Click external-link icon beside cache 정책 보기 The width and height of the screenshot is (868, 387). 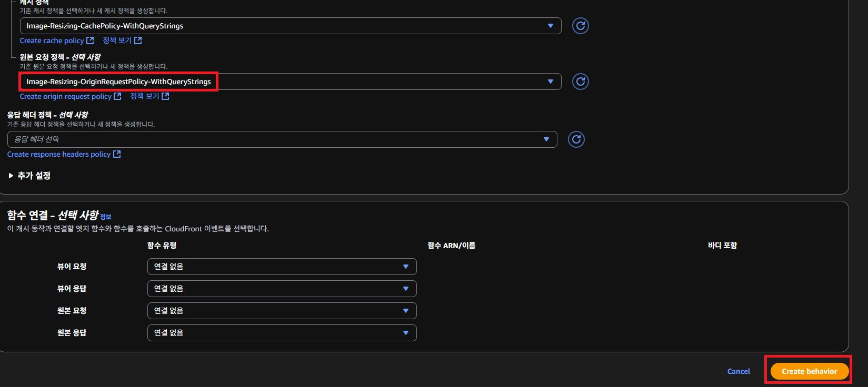tap(138, 40)
